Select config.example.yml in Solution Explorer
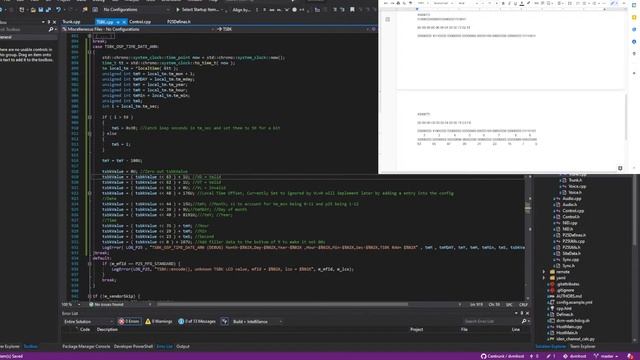This screenshot has height=360, width=640. pyautogui.click(x=574, y=302)
